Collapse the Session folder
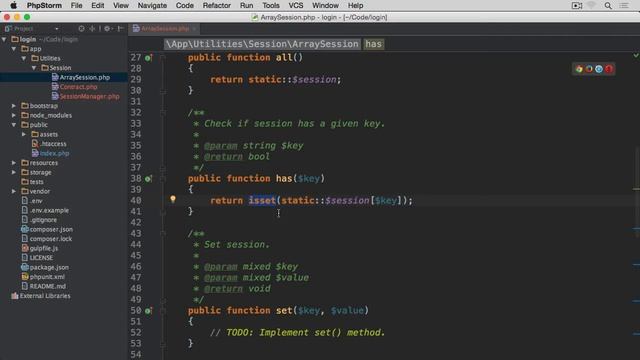Image resolution: width=640 pixels, height=360 pixels. 34,68
